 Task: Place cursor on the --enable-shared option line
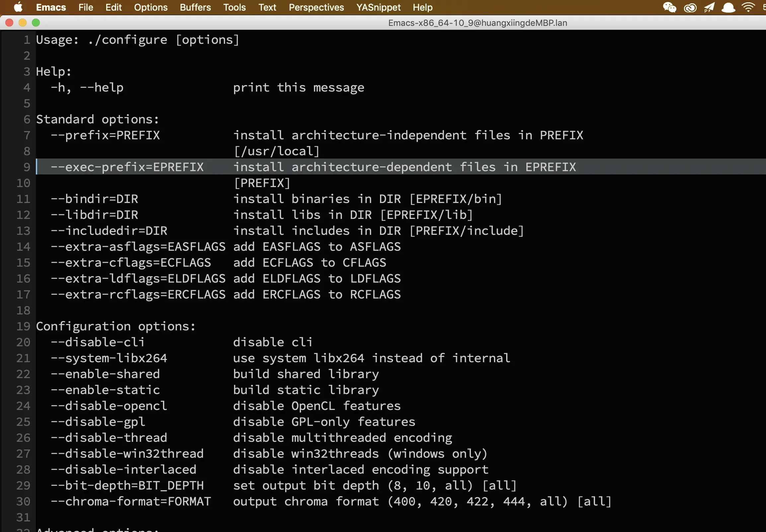[106, 374]
